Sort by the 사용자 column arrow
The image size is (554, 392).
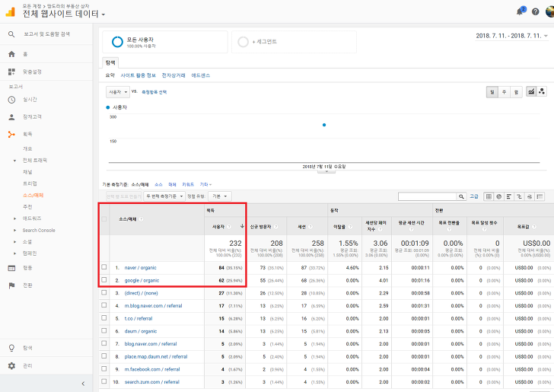point(242,226)
